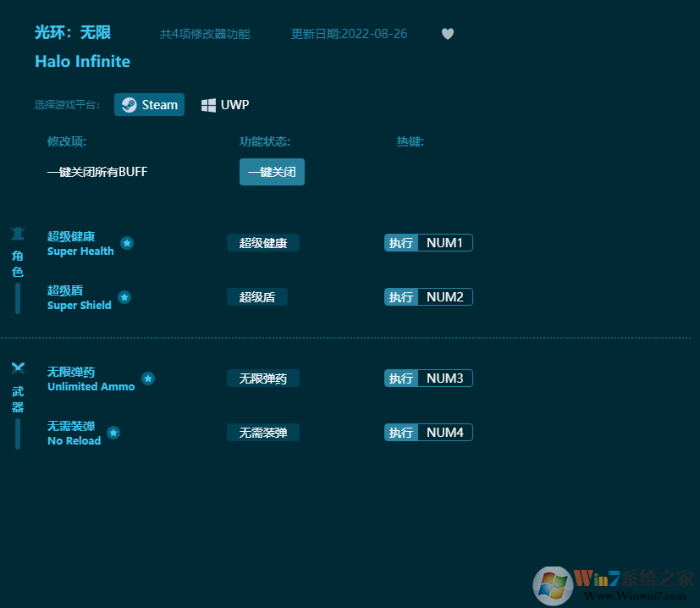
Task: Toggle the Super Shield status pill
Action: (256, 296)
